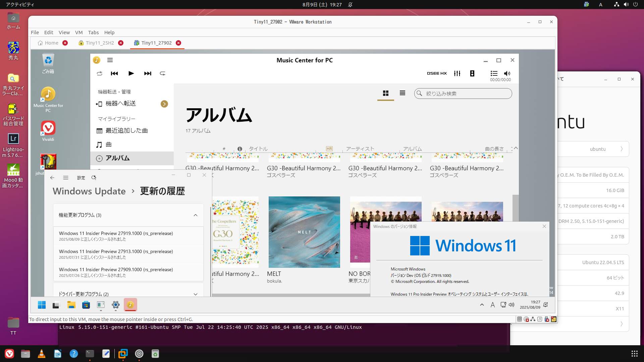Open the Settings navigation hamburger menu

66,178
